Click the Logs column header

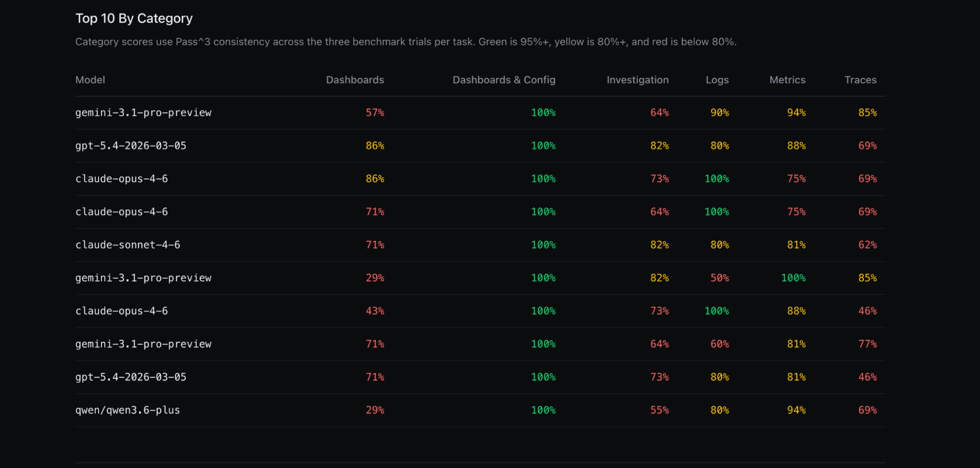click(x=717, y=79)
